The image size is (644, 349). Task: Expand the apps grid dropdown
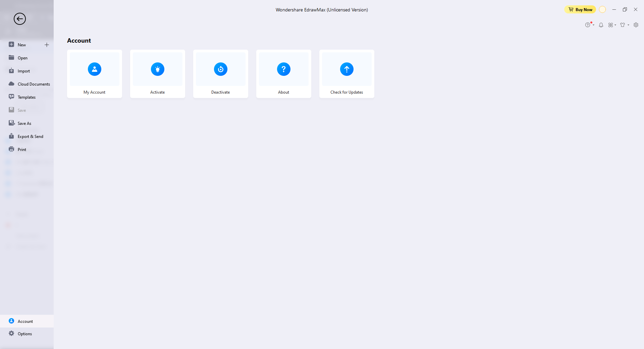[612, 25]
